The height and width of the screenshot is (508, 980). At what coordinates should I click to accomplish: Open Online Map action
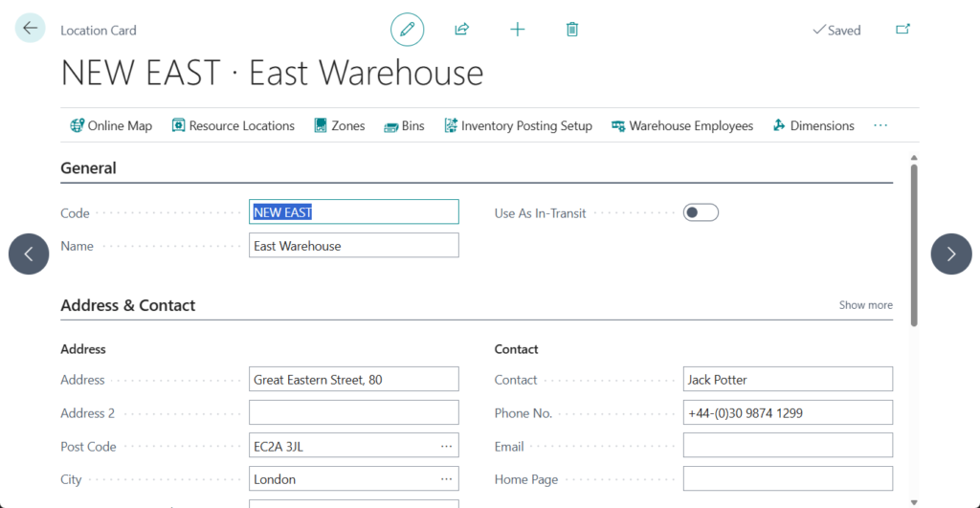tap(111, 125)
